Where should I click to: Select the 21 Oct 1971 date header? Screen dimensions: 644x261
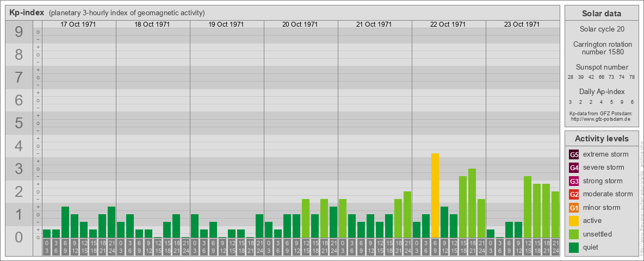(x=374, y=24)
